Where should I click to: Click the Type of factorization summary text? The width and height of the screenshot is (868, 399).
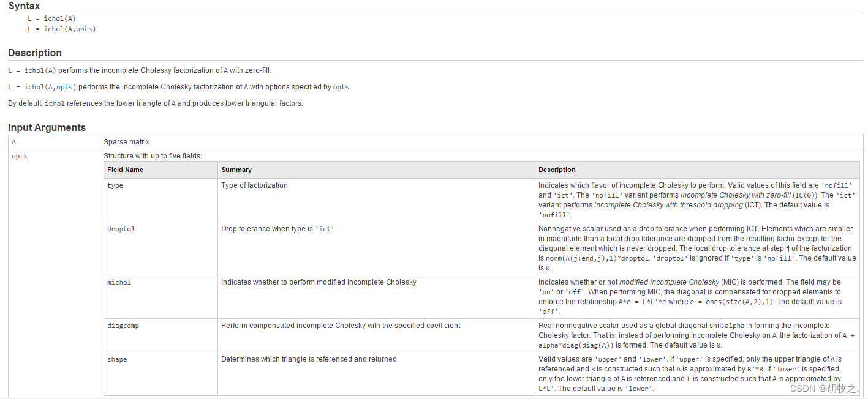click(254, 185)
